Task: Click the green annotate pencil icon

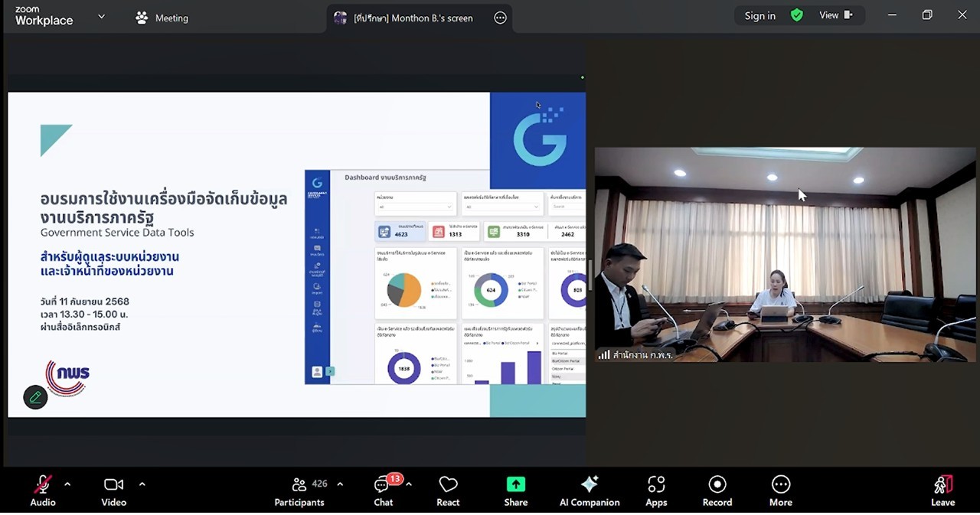Action: pos(35,397)
